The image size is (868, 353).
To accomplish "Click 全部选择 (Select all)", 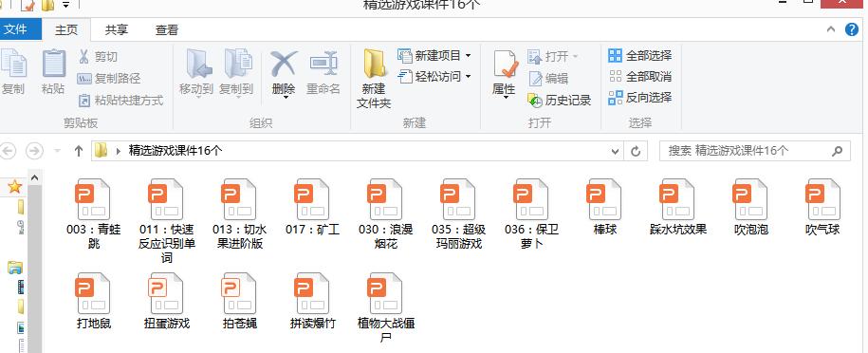I will (640, 55).
